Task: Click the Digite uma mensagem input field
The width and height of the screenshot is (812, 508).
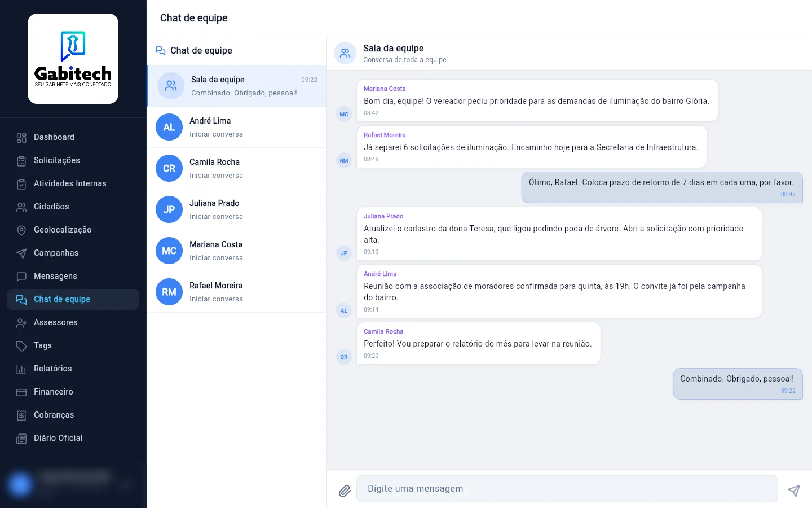Action: [x=567, y=489]
